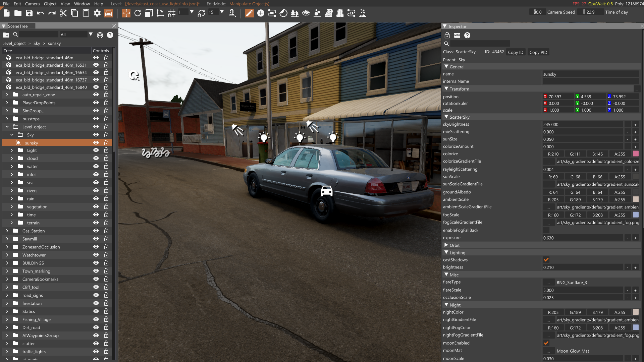Click the cut scissors icon
This screenshot has width=644, height=362.
pyautogui.click(x=63, y=13)
